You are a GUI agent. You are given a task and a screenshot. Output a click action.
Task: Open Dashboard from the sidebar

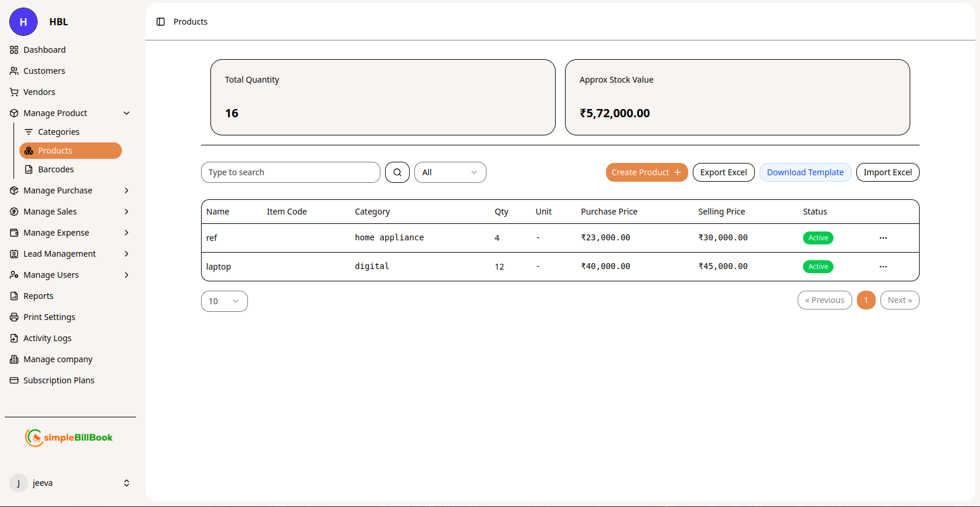(45, 50)
